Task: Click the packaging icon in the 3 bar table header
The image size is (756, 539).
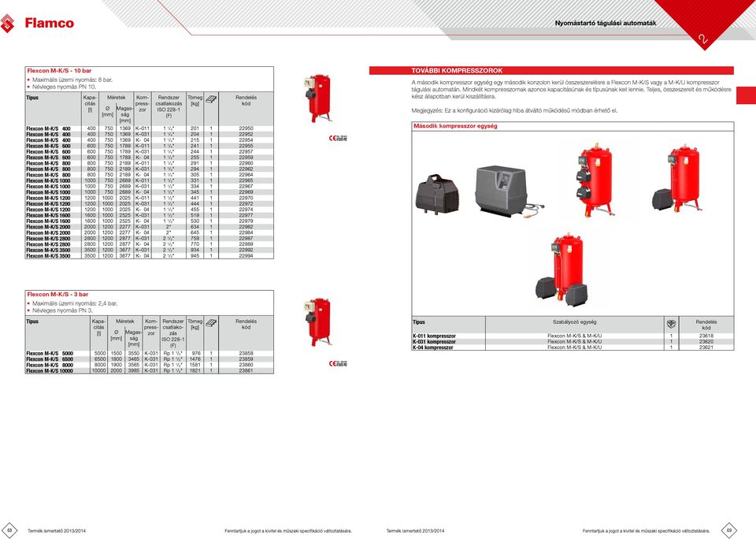Action: (x=211, y=323)
